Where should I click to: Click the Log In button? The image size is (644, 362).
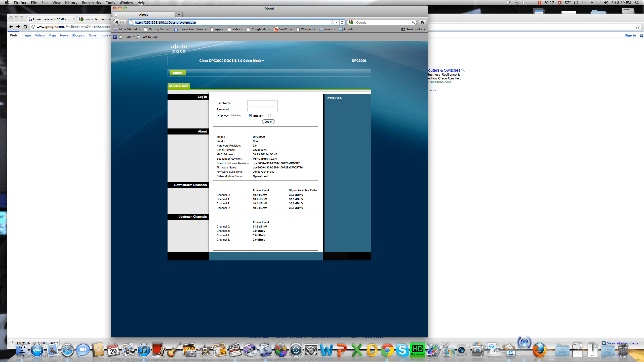(x=268, y=122)
